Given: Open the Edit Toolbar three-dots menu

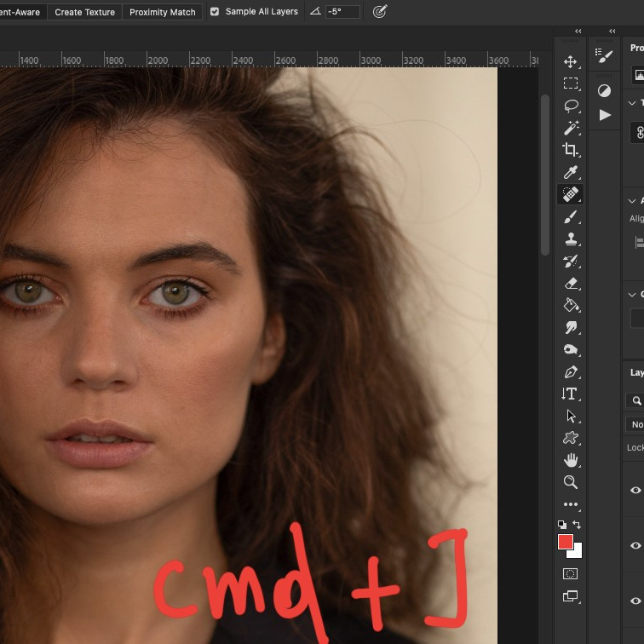Looking at the screenshot, I should tap(570, 504).
